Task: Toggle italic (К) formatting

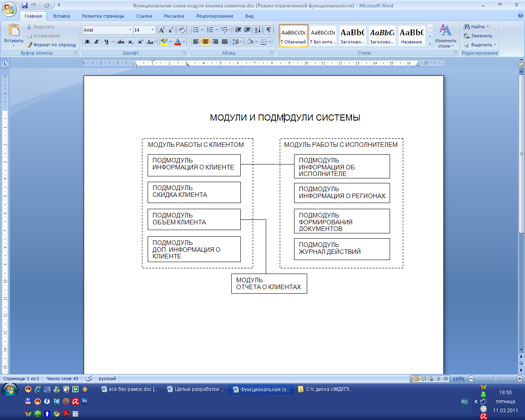Action: click(96, 42)
